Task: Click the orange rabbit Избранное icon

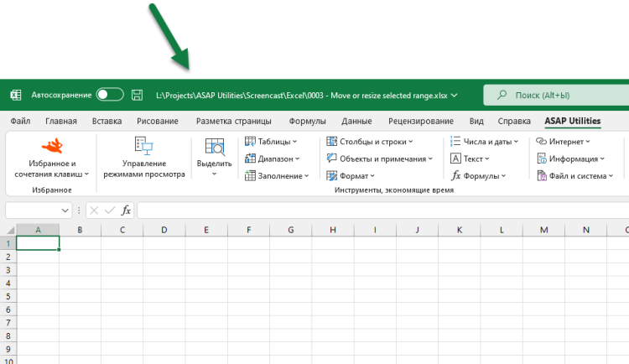Action: [x=52, y=146]
